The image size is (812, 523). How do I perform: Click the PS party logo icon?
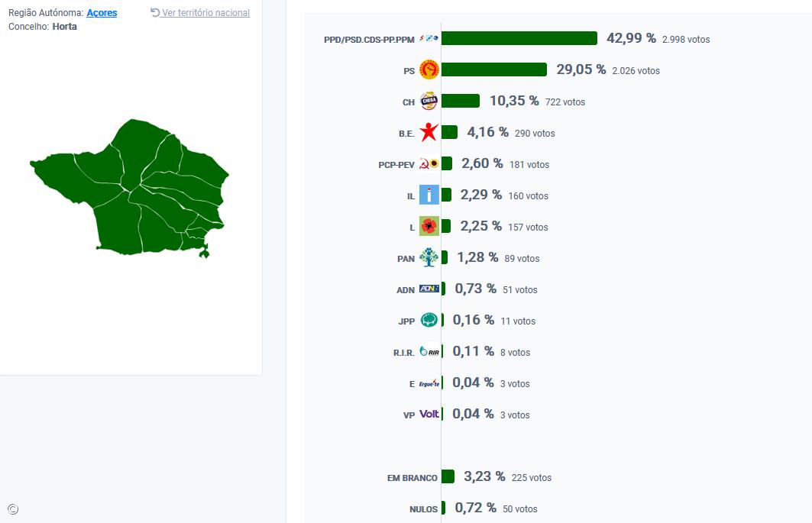429,69
